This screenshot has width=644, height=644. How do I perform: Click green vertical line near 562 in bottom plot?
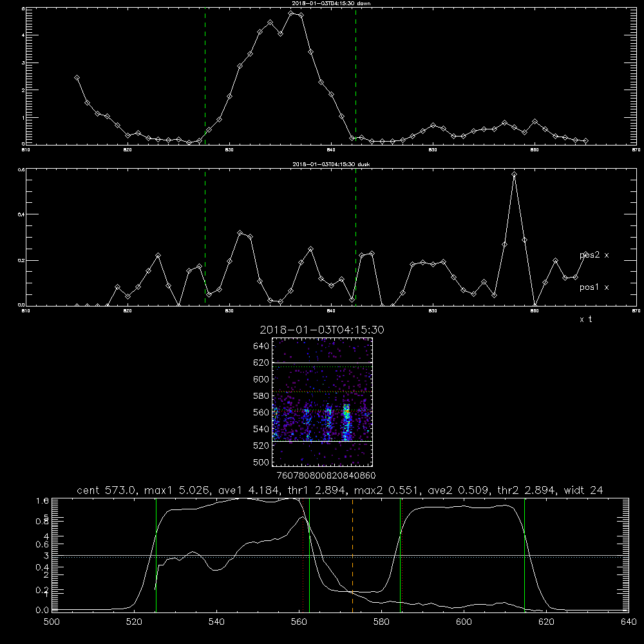tap(309, 555)
